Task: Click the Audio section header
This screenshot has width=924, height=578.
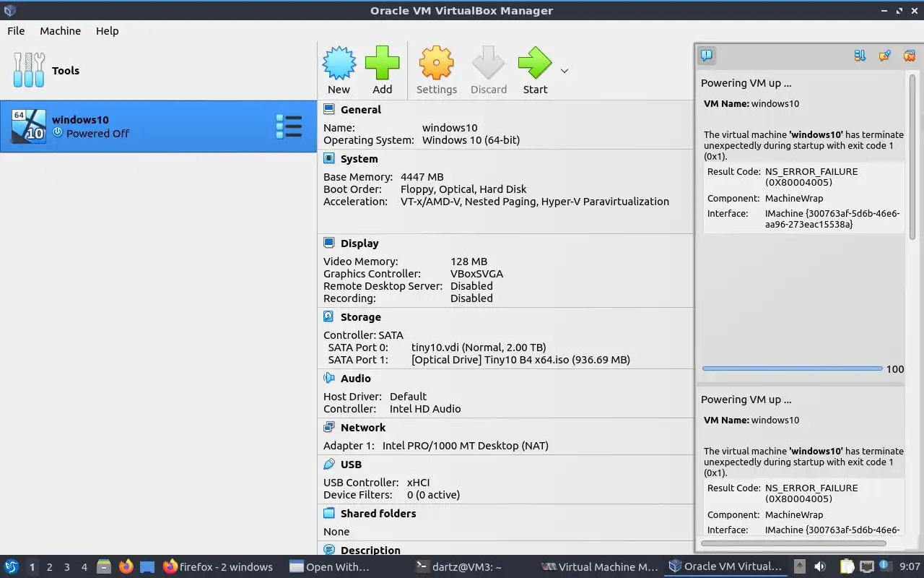Action: tap(356, 379)
